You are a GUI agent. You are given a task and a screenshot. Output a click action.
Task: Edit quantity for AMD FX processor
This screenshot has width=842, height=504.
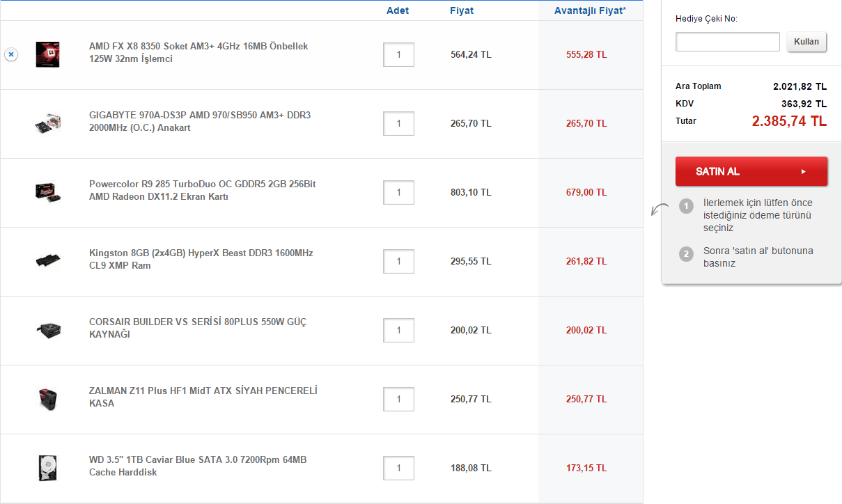(398, 54)
